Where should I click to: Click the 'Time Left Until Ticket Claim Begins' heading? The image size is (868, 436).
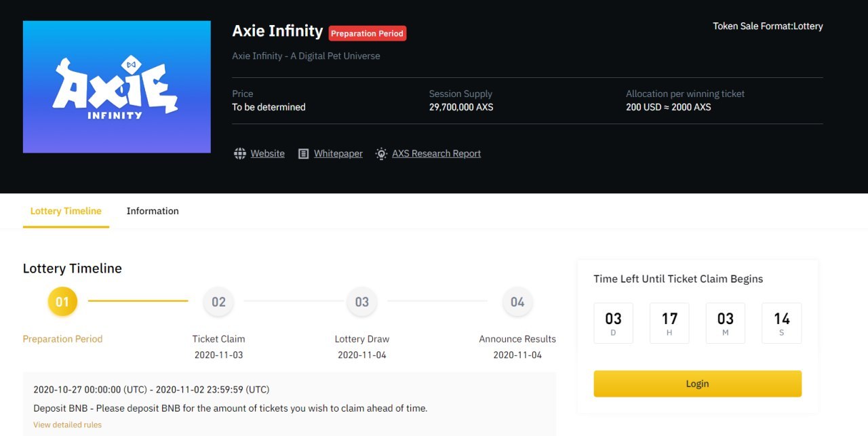[678, 279]
